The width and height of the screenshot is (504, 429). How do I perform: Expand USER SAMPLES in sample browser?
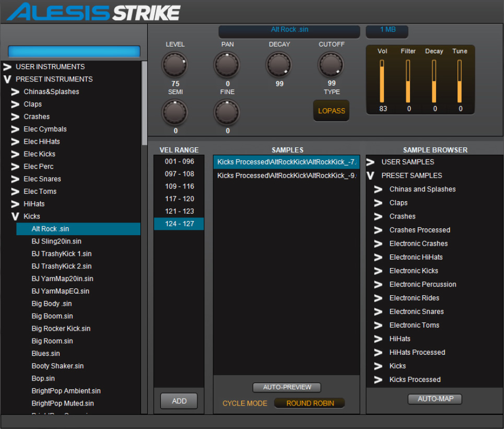[370, 162]
